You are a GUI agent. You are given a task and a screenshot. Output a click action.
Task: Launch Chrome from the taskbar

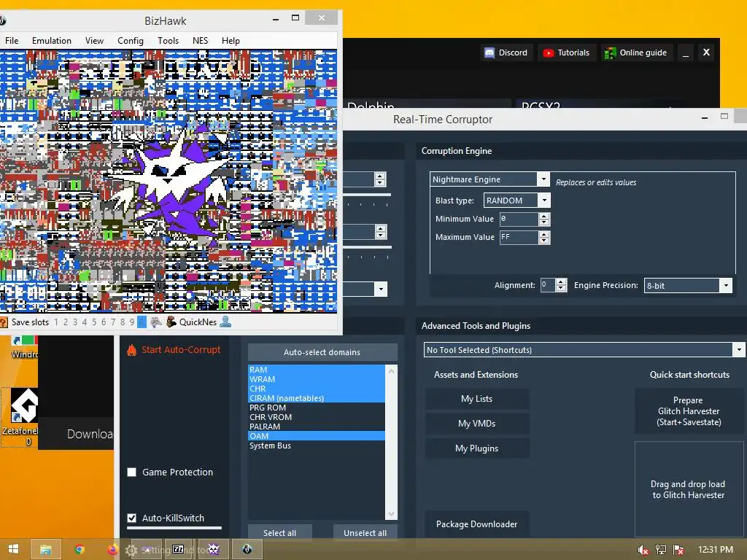[80, 550]
